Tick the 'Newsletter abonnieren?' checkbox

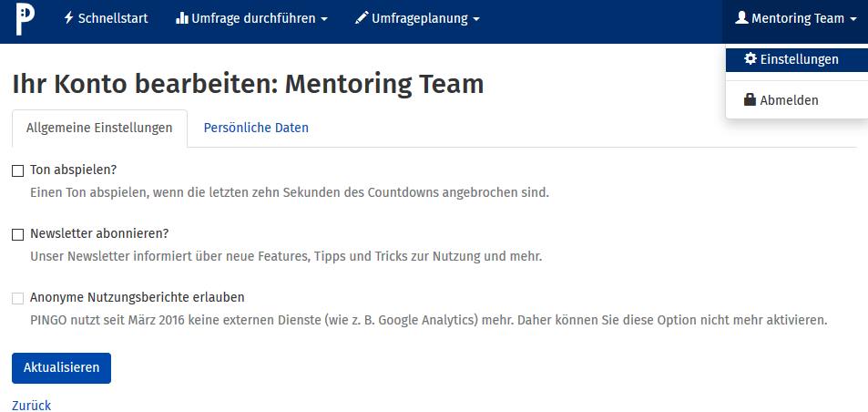click(x=18, y=234)
